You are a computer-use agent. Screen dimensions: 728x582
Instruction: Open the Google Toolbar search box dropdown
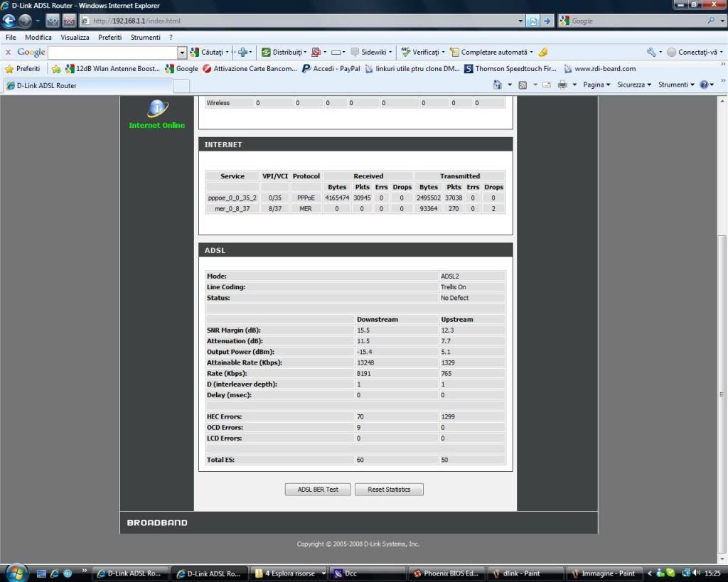pos(182,52)
